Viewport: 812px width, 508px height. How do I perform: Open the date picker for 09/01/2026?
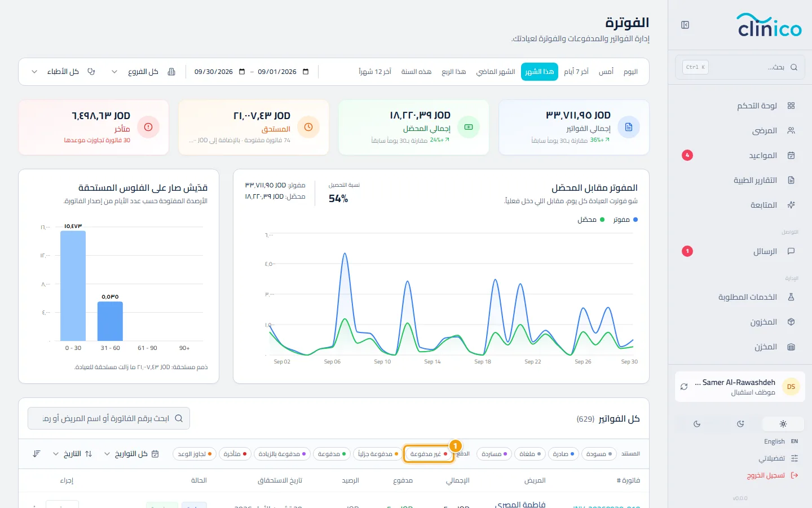coord(306,72)
